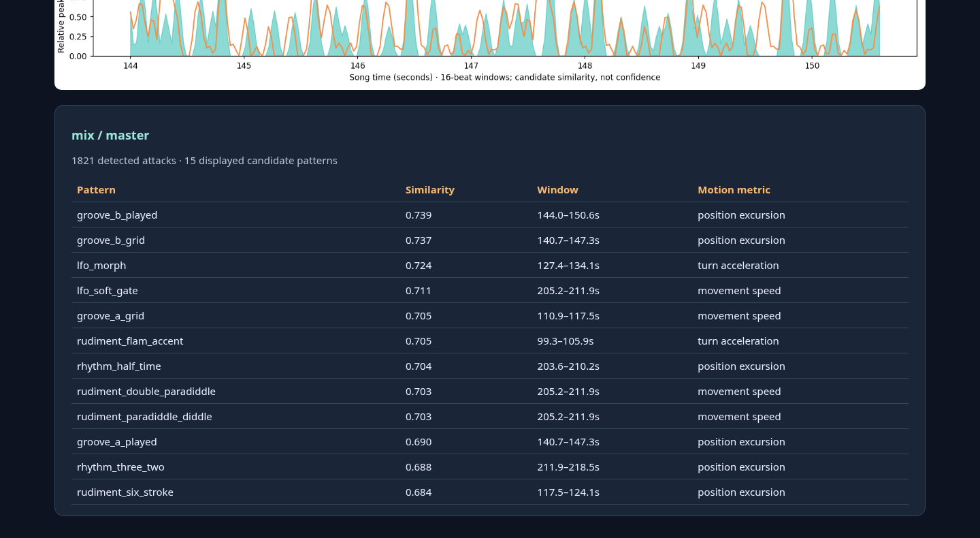Click the mix / master heading

110,135
